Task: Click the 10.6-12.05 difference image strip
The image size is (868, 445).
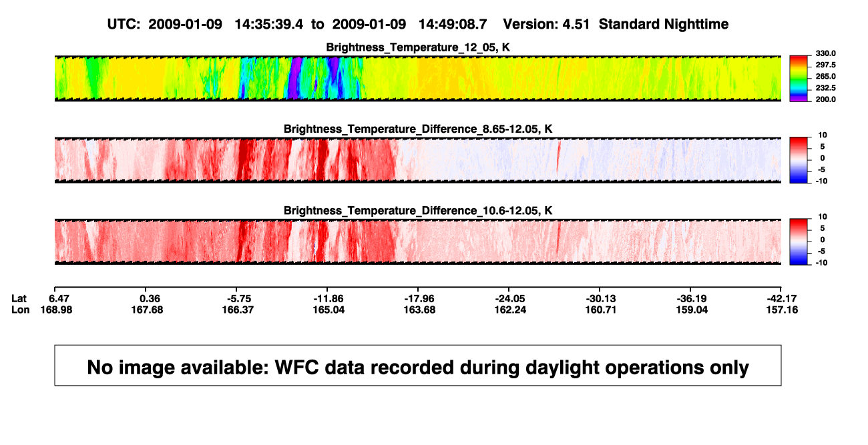Action: coord(418,242)
